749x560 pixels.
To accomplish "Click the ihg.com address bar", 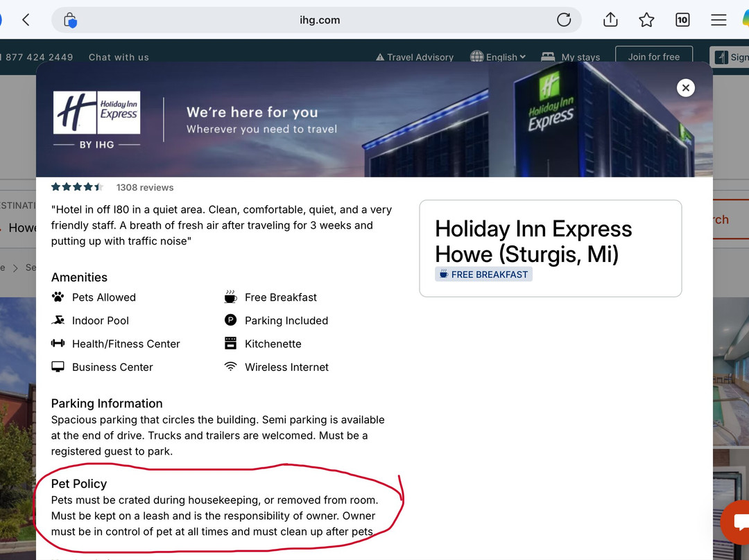I will pos(316,20).
